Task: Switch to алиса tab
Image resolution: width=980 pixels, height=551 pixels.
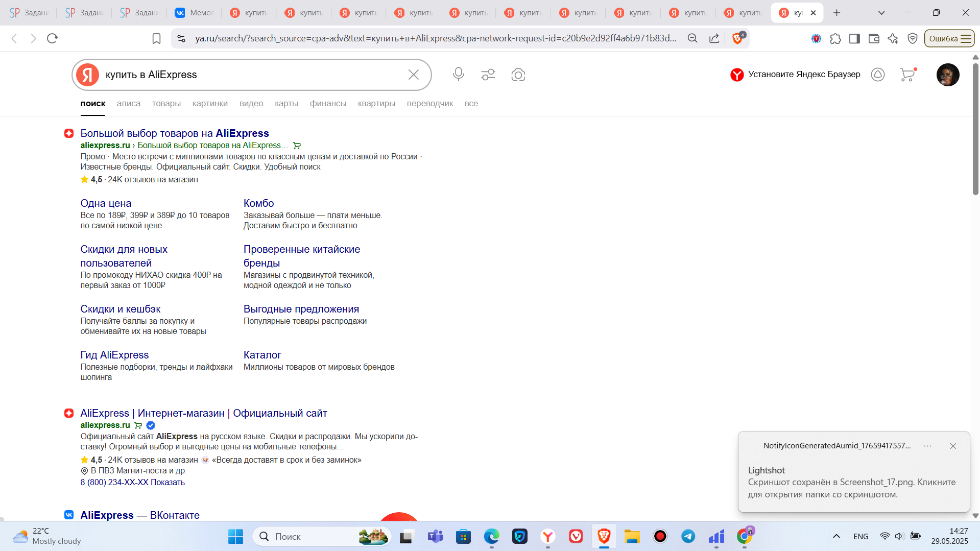Action: tap(129, 103)
